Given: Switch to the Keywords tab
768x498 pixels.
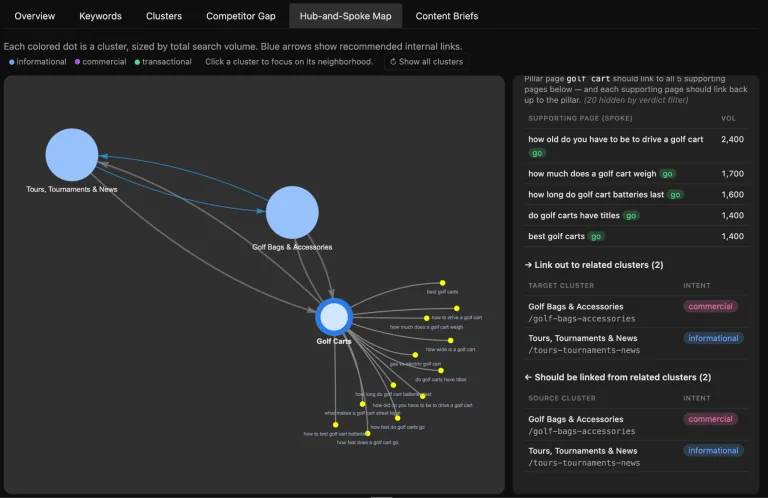Looking at the screenshot, I should click(x=100, y=16).
